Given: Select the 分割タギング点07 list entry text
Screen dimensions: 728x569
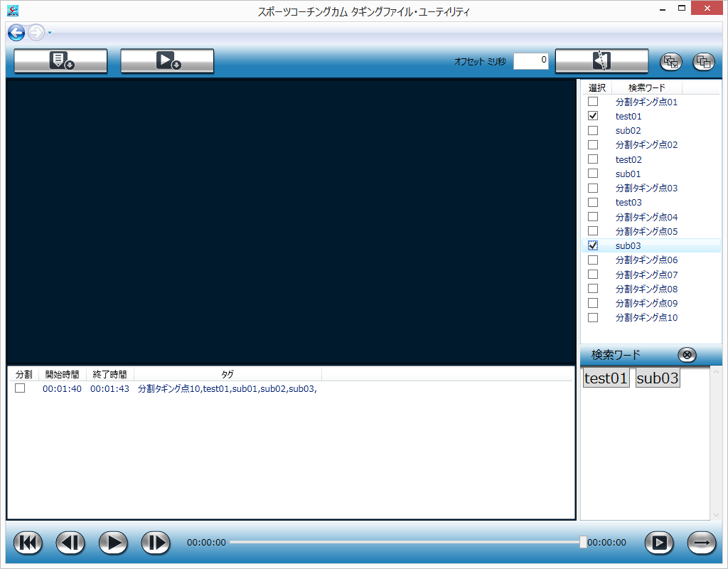Looking at the screenshot, I should tap(646, 275).
